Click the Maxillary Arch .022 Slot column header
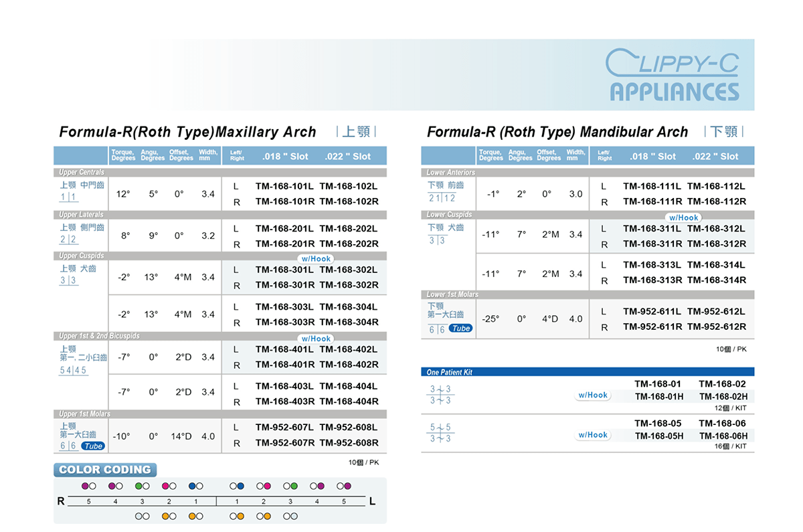Viewport: 803px width, 532px height. [347, 157]
